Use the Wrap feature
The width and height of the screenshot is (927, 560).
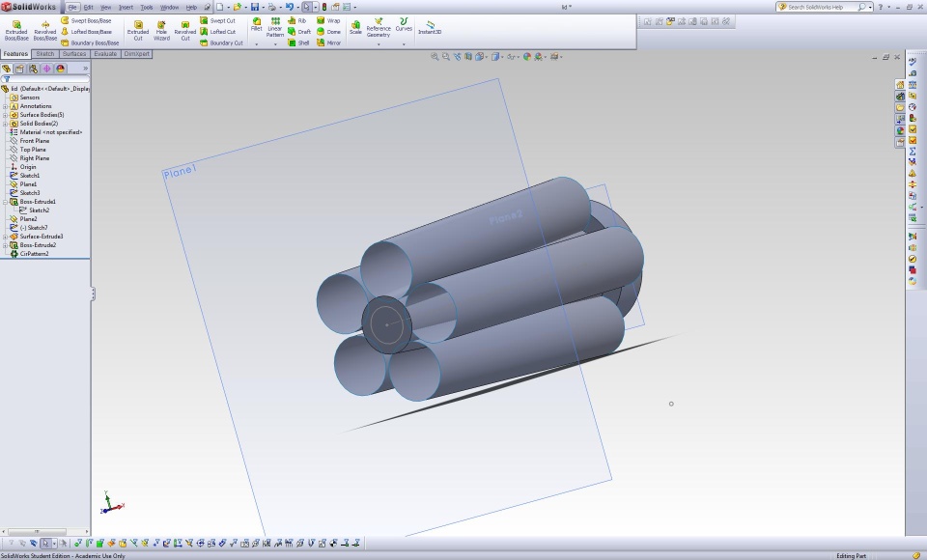tap(328, 20)
